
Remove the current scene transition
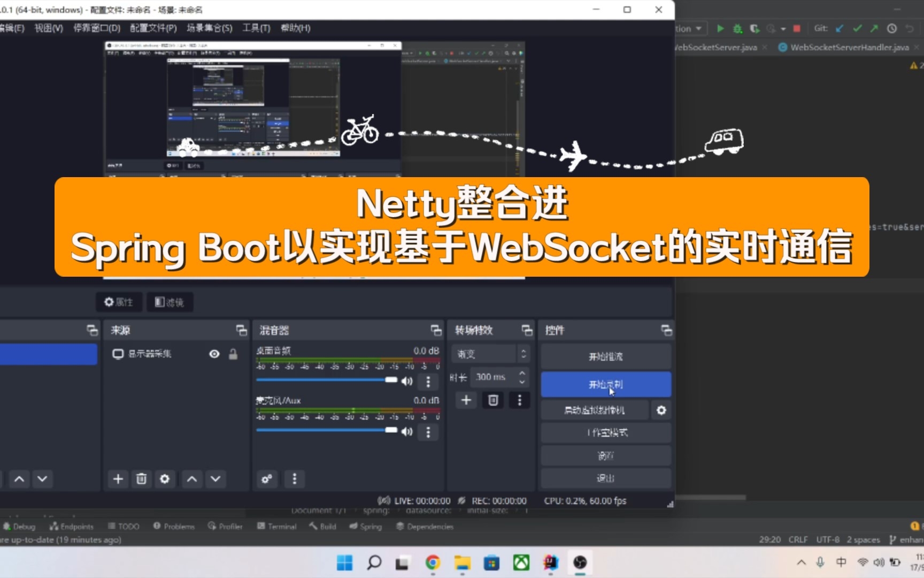pyautogui.click(x=493, y=400)
